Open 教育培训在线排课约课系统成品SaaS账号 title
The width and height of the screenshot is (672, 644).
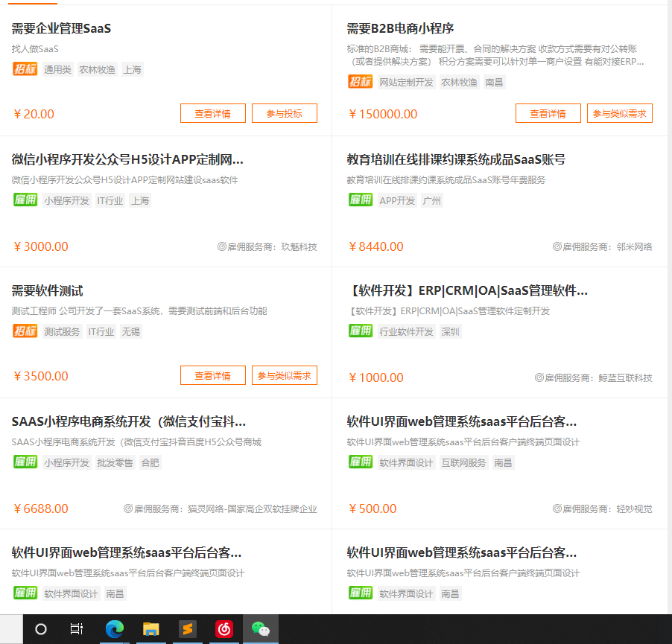tap(456, 160)
